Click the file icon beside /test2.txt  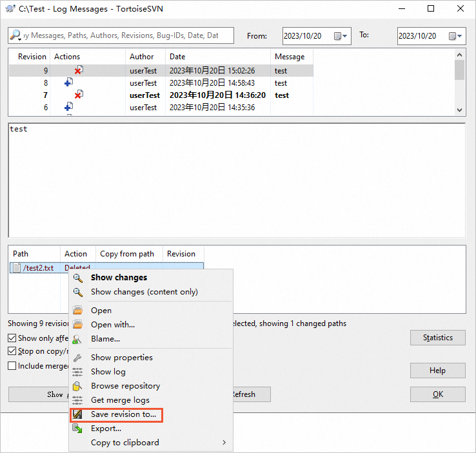(17, 267)
